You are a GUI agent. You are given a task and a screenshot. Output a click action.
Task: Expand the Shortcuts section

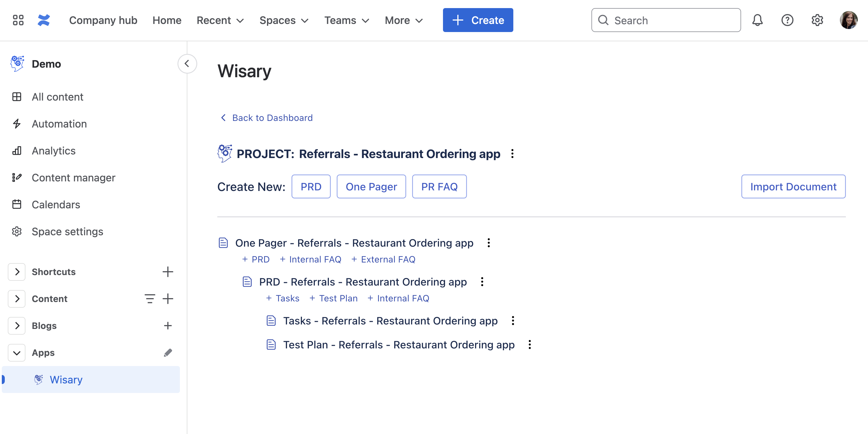click(x=17, y=271)
